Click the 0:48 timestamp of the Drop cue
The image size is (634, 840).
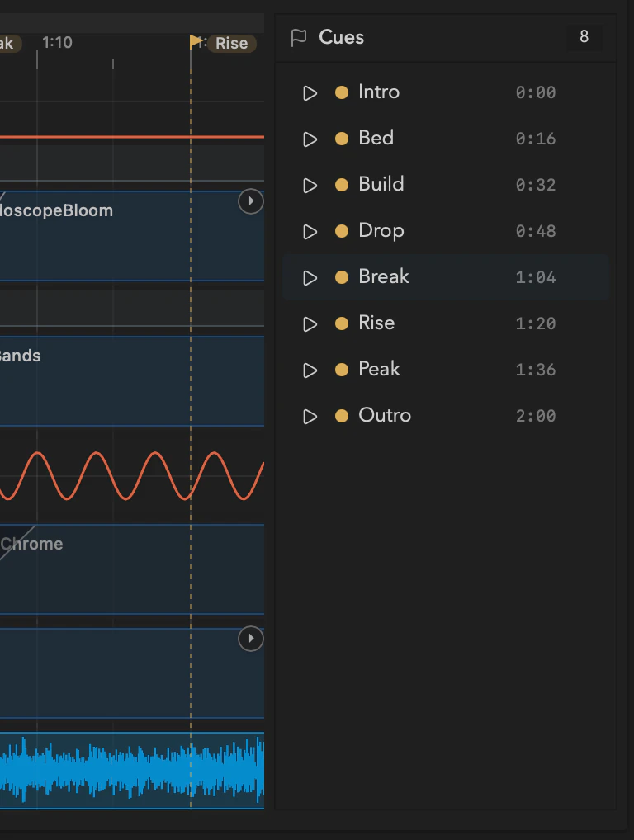(x=536, y=231)
